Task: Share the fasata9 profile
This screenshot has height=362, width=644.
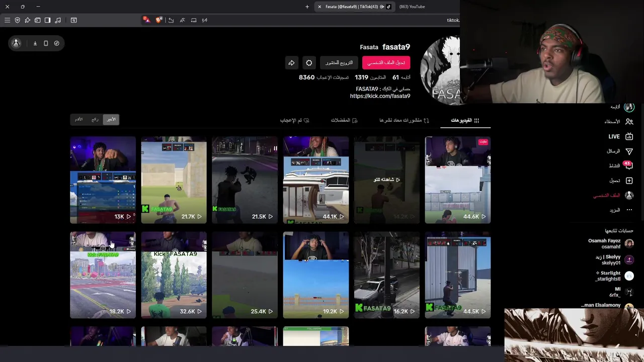Action: [x=291, y=63]
